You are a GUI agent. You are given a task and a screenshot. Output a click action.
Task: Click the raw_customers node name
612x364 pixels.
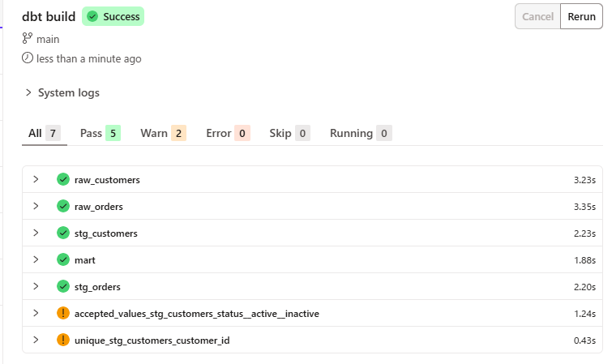(107, 180)
